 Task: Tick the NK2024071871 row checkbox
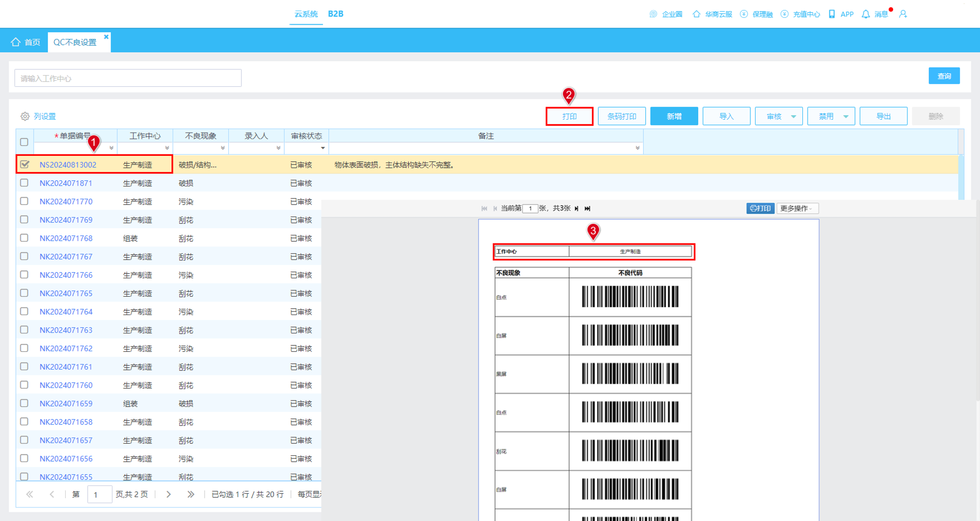[24, 183]
